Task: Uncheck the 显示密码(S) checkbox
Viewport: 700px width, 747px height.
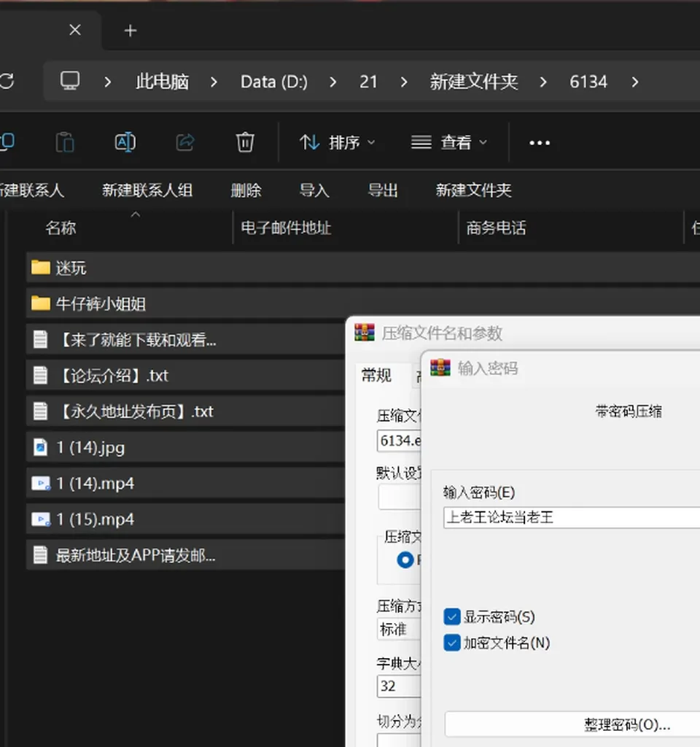Action: (x=452, y=616)
